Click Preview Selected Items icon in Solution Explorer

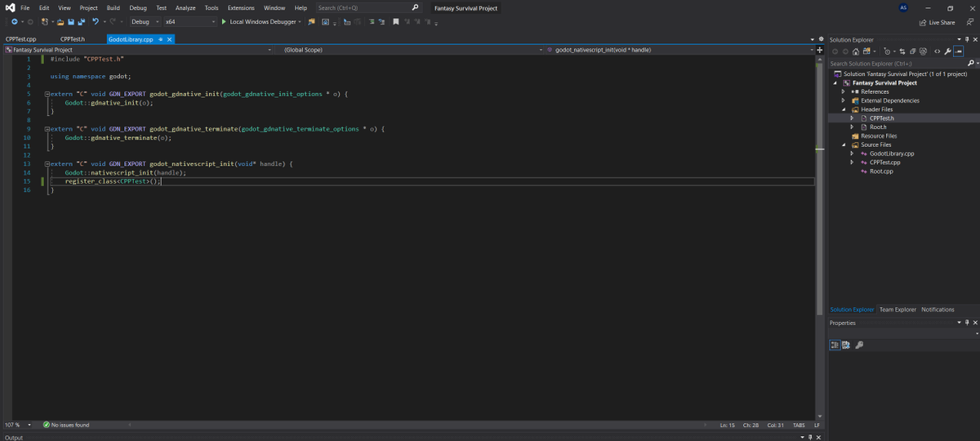click(959, 51)
